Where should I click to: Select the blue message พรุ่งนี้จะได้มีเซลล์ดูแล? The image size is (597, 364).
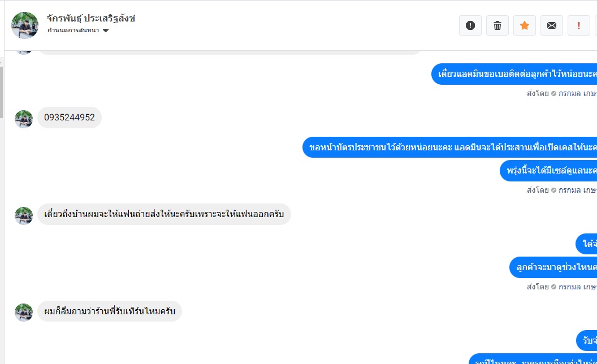tap(548, 171)
